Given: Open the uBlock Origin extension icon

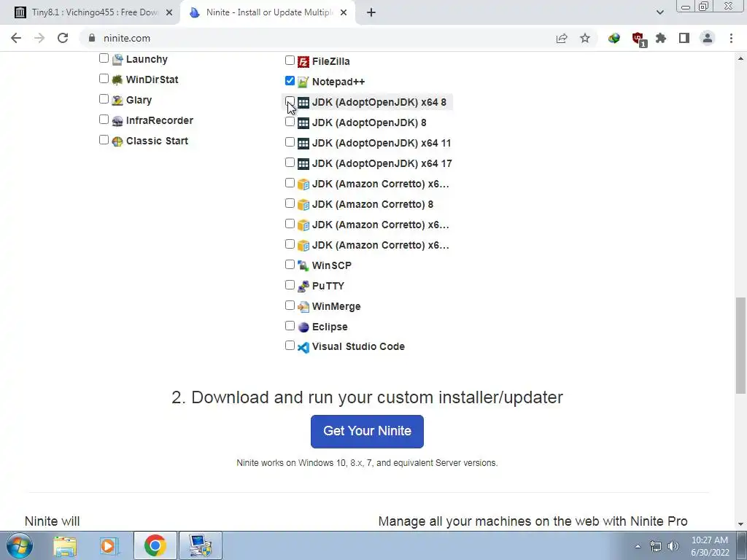Looking at the screenshot, I should point(638,39).
